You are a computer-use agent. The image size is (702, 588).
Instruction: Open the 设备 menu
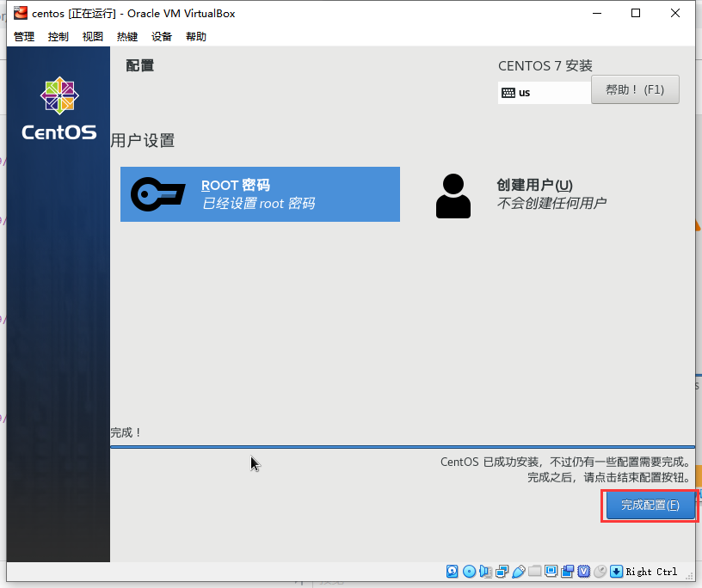(162, 36)
